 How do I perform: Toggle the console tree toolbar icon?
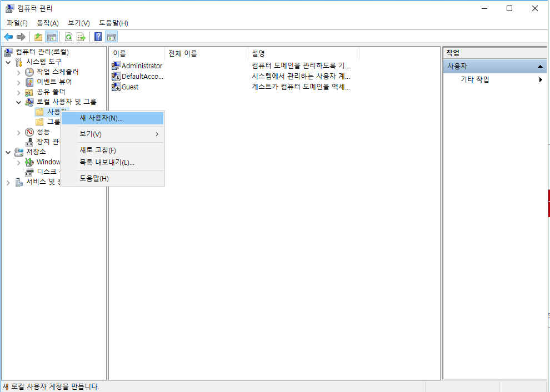[x=52, y=37]
